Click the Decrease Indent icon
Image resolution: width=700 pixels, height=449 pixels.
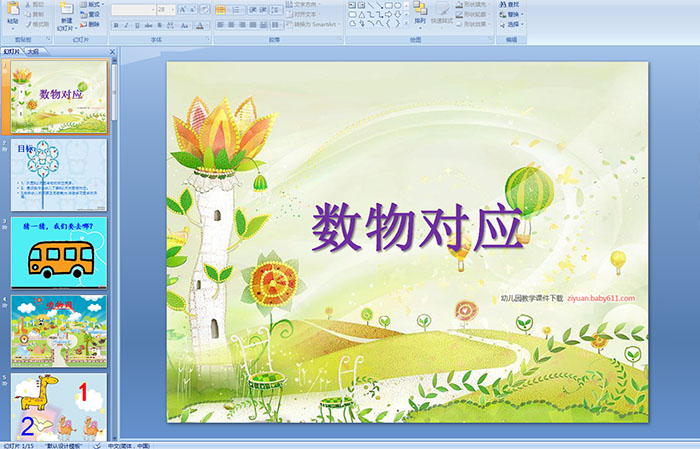click(253, 10)
